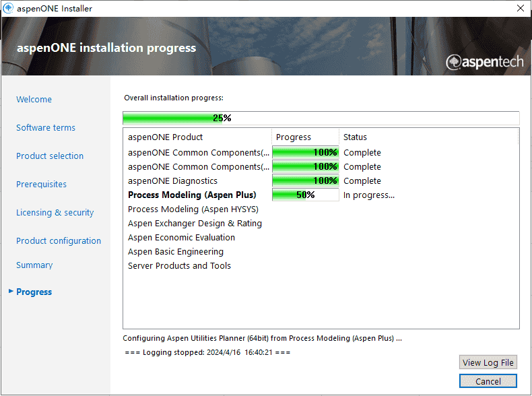Click the 'Logging stopped' log line

click(x=207, y=352)
